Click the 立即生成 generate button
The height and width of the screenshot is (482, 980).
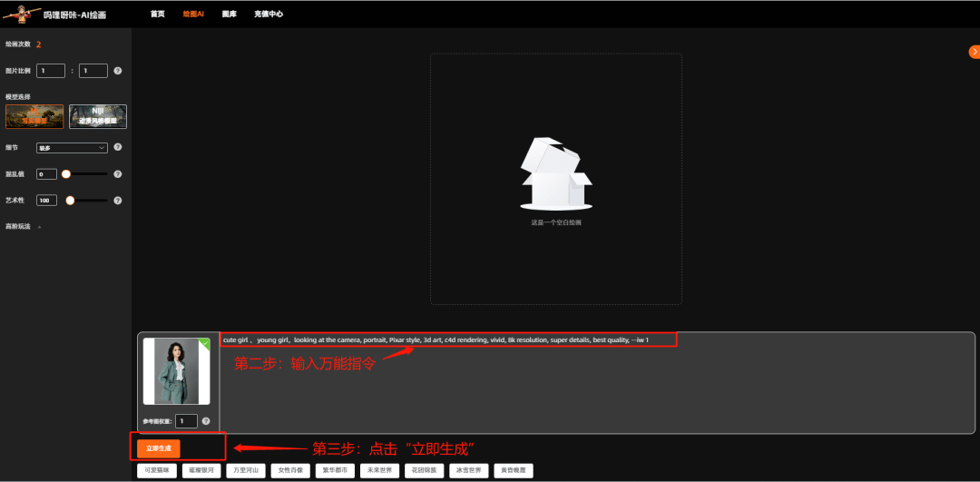(159, 448)
